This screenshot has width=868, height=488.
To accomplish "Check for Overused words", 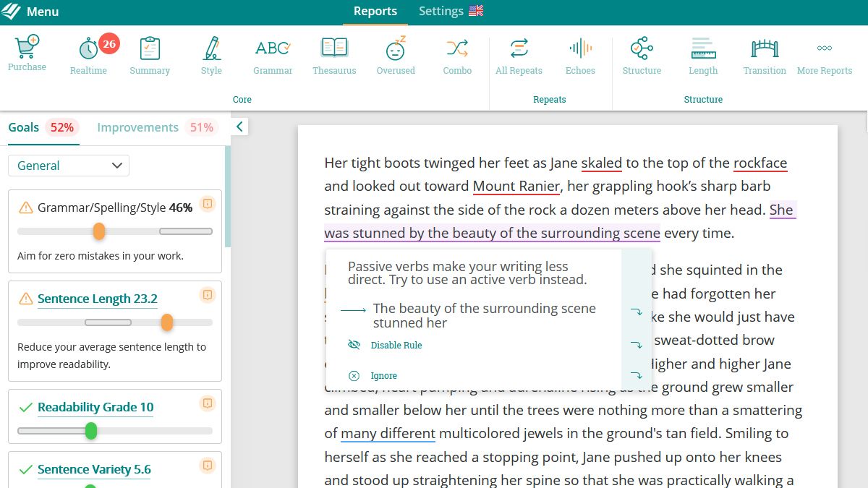I will [x=396, y=52].
